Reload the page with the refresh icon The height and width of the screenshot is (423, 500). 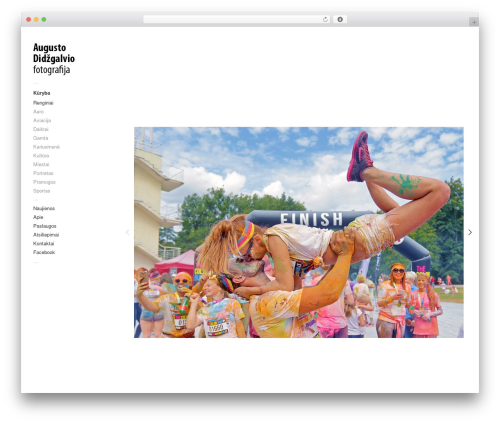(325, 20)
